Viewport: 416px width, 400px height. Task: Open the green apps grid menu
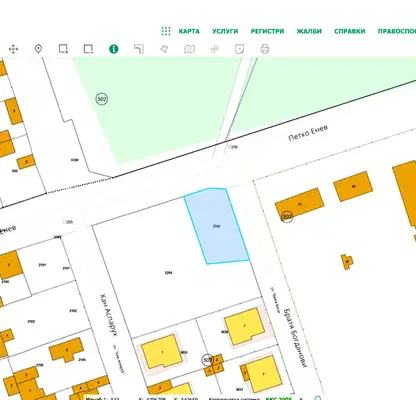coord(166,31)
